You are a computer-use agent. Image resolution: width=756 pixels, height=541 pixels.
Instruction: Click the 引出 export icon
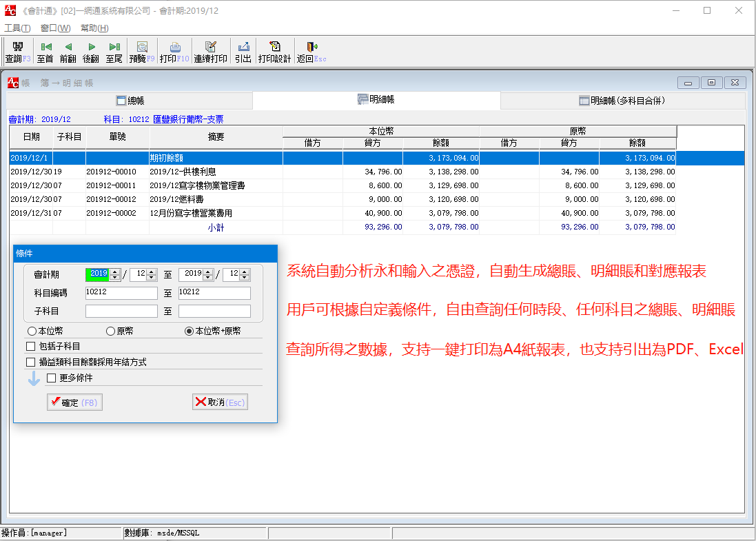coord(243,50)
